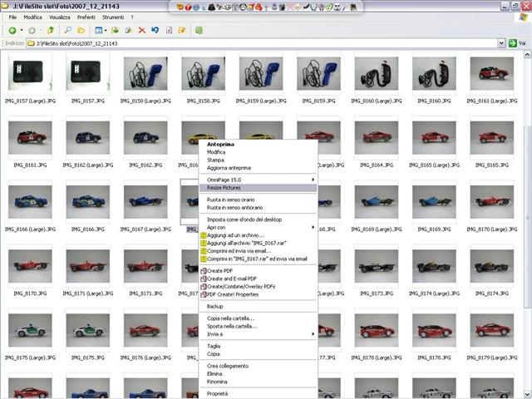Click the blue Undo arrow toolbar icon
The height and width of the screenshot is (399, 532).
(x=155, y=30)
